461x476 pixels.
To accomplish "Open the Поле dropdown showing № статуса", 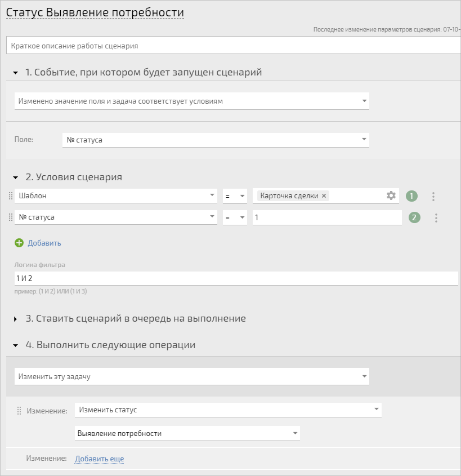I will pos(216,140).
